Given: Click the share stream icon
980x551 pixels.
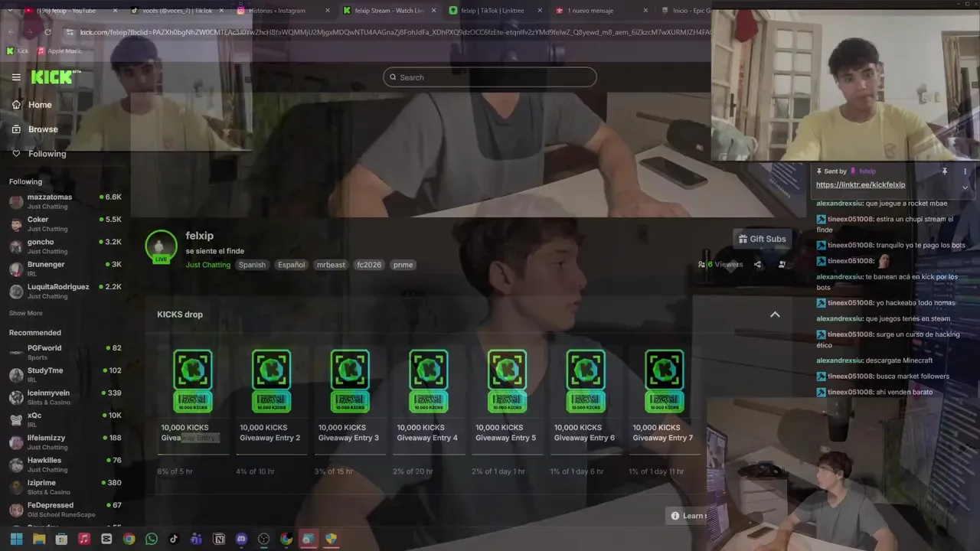Looking at the screenshot, I should 757,265.
